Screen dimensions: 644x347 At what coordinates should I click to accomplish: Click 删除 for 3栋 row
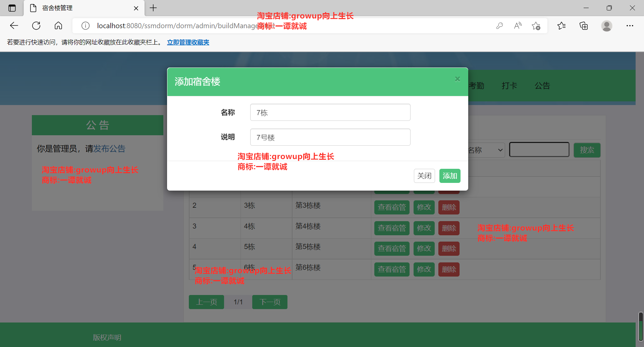(449, 207)
